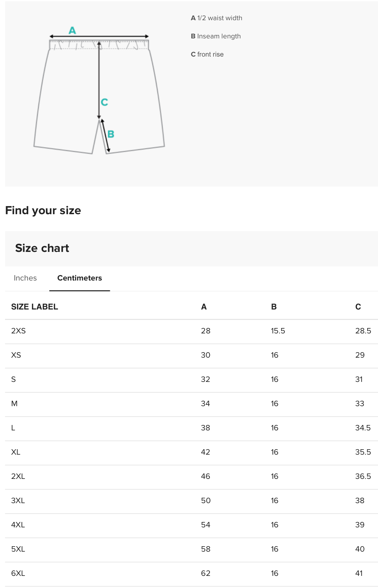Click the '1/2 waist width' legend entry
This screenshot has height=588, width=378.
[x=216, y=18]
